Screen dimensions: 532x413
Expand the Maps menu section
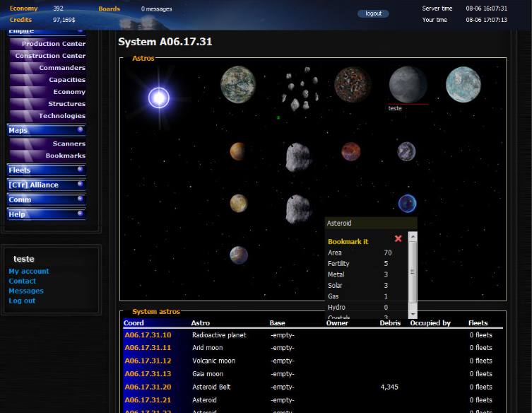47,130
